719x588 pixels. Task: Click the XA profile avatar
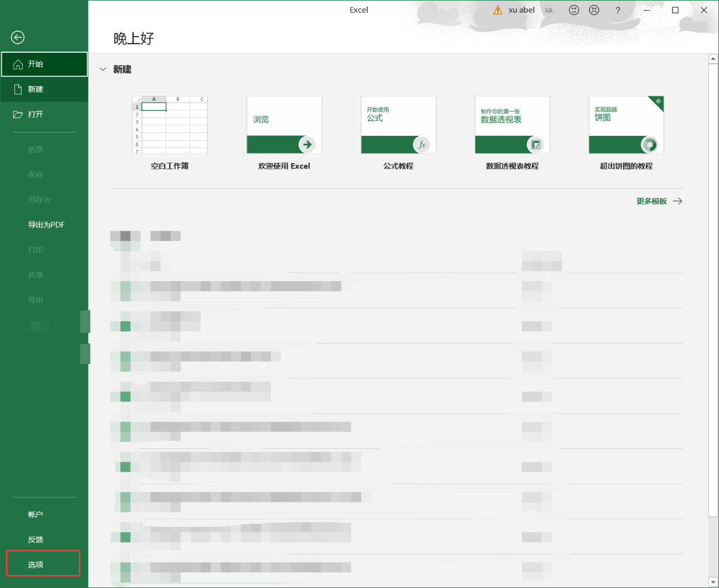[x=549, y=10]
